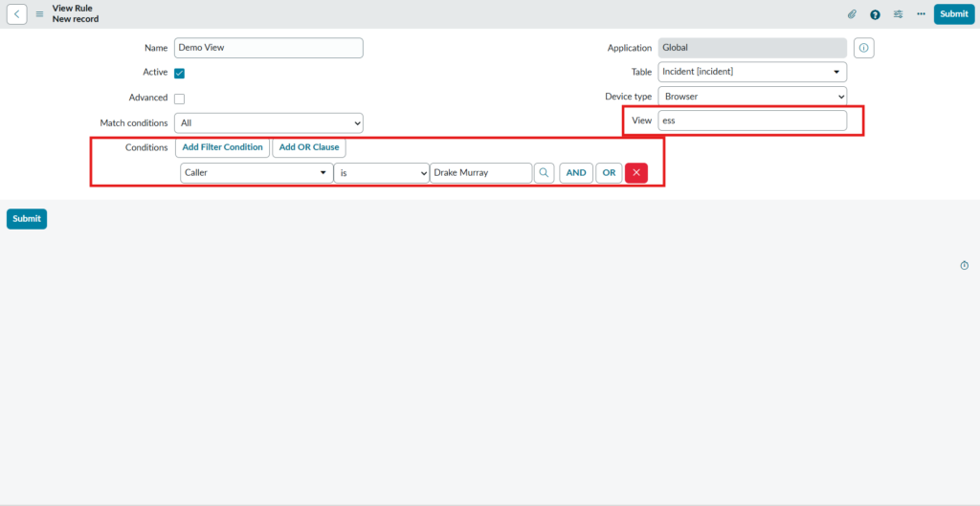Open the Caller field selector dropdown

tap(256, 173)
